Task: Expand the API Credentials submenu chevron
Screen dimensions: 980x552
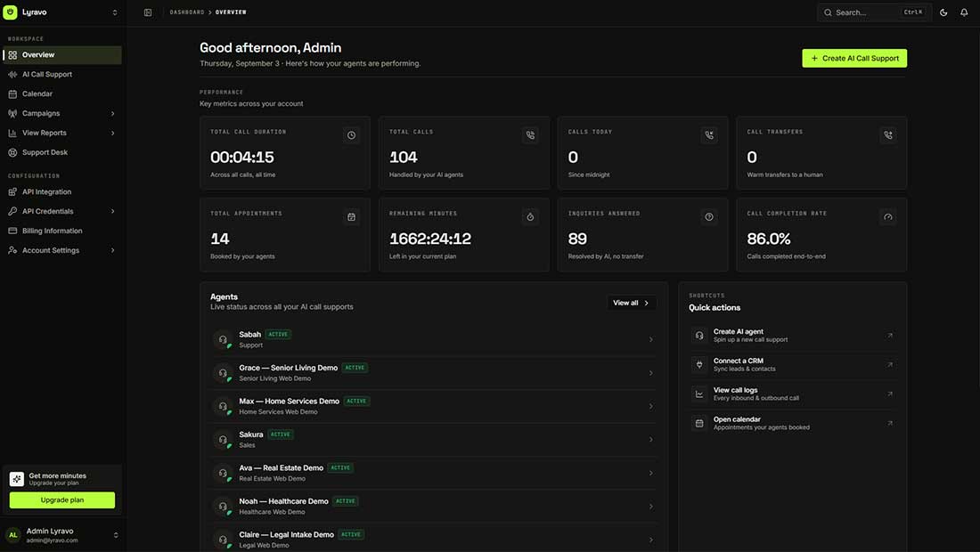Action: [x=112, y=212]
